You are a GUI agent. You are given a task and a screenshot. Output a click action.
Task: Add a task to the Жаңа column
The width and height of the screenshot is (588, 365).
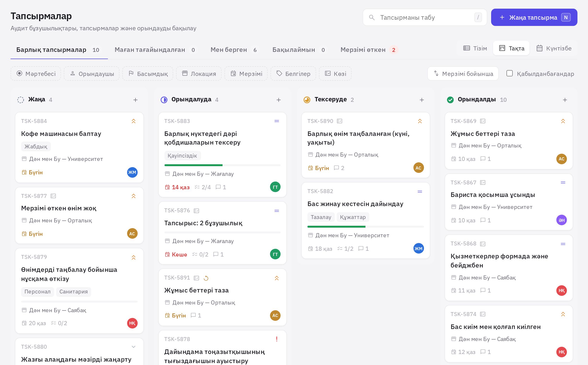click(x=135, y=100)
